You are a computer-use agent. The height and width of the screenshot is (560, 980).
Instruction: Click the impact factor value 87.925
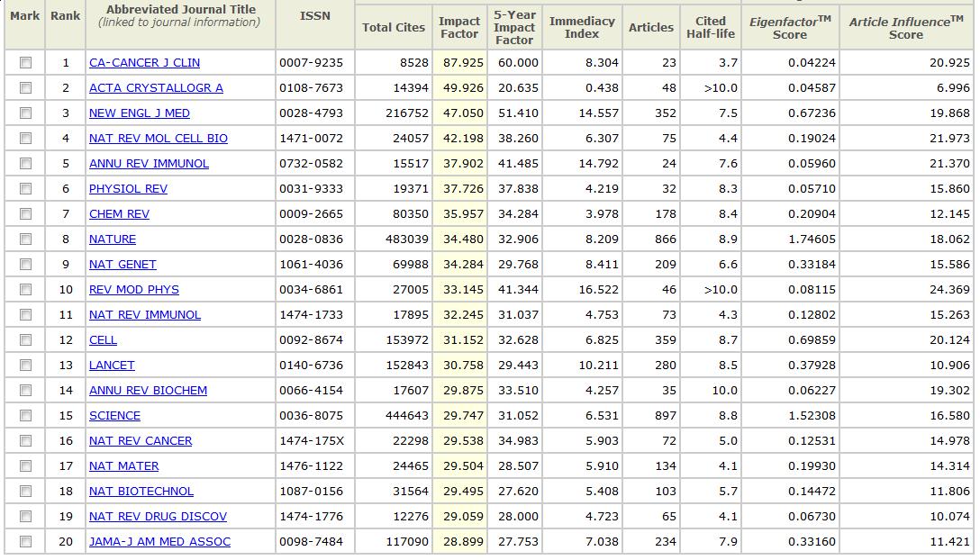click(463, 62)
